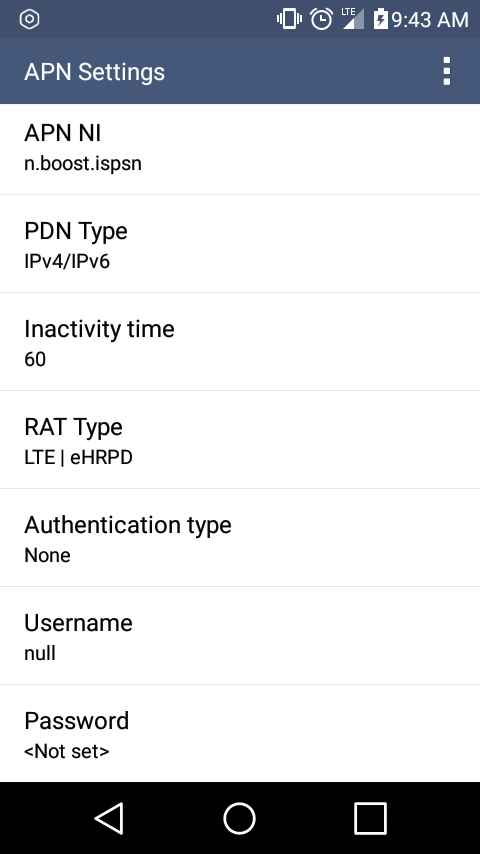Open the three-dot overflow menu
480x854 pixels.
pos(446,71)
